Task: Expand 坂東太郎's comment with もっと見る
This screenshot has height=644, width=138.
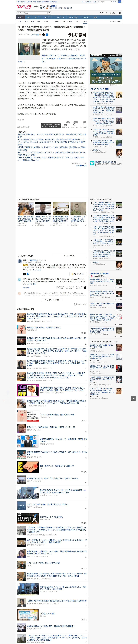Action: 37,270
